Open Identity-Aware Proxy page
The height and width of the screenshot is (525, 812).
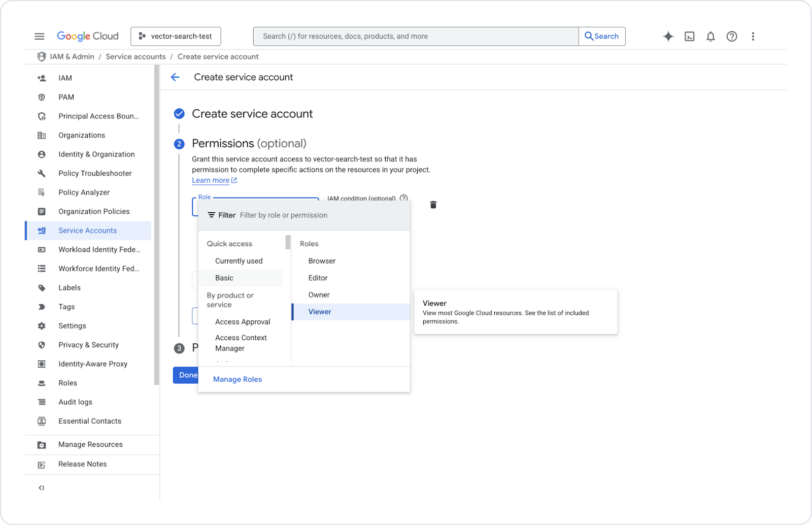[93, 364]
